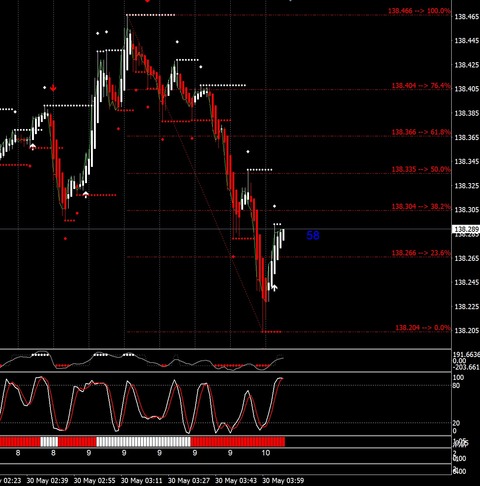Image resolution: width=480 pixels, height=486 pixels.
Task: Click the 30 May 02:55 time label
Action: 94,481
